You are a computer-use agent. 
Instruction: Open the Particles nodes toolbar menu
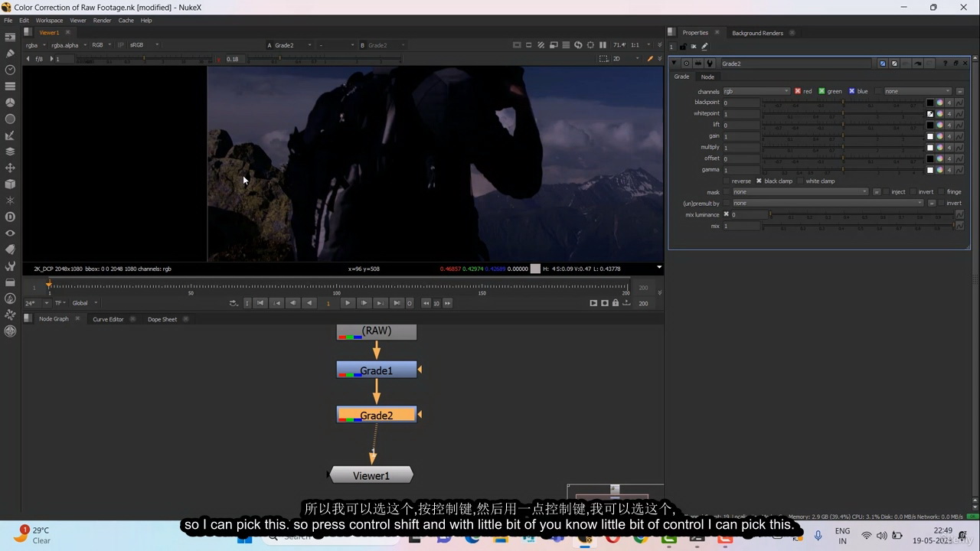10,201
